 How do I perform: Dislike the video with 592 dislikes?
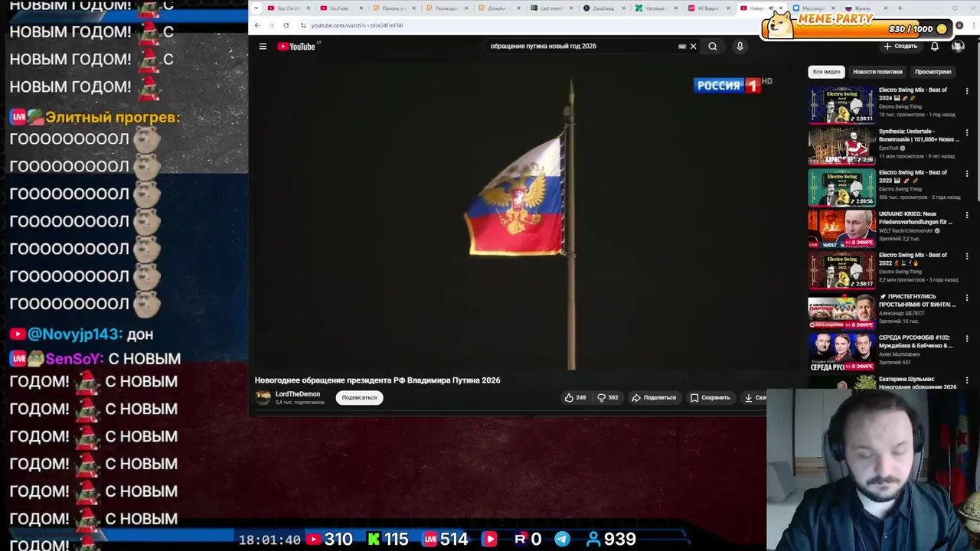pyautogui.click(x=608, y=398)
